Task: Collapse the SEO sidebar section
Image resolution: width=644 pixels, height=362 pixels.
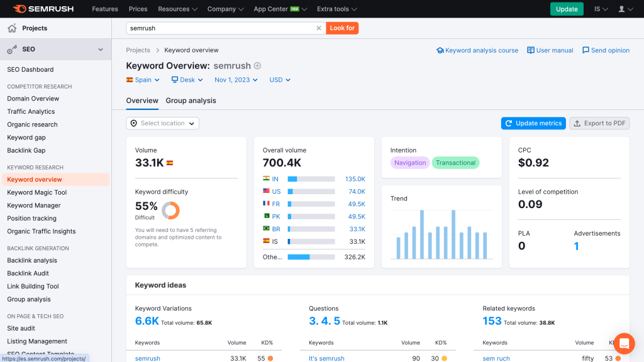Action: (101, 49)
